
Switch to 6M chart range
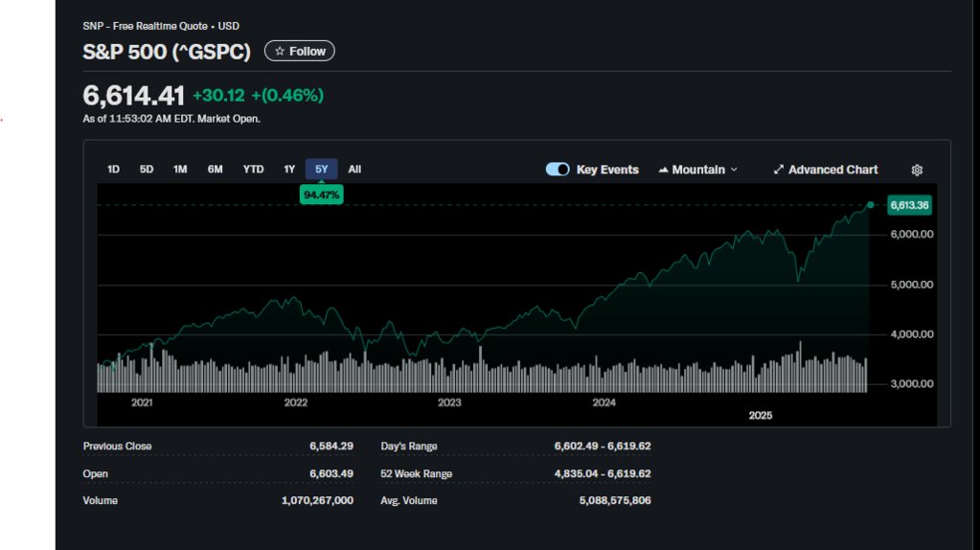[215, 170]
